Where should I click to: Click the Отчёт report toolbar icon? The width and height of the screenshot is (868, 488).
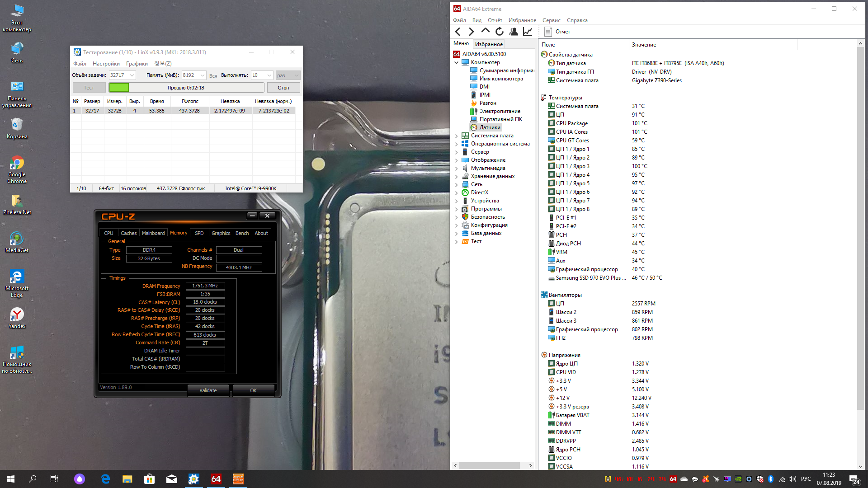click(x=548, y=32)
